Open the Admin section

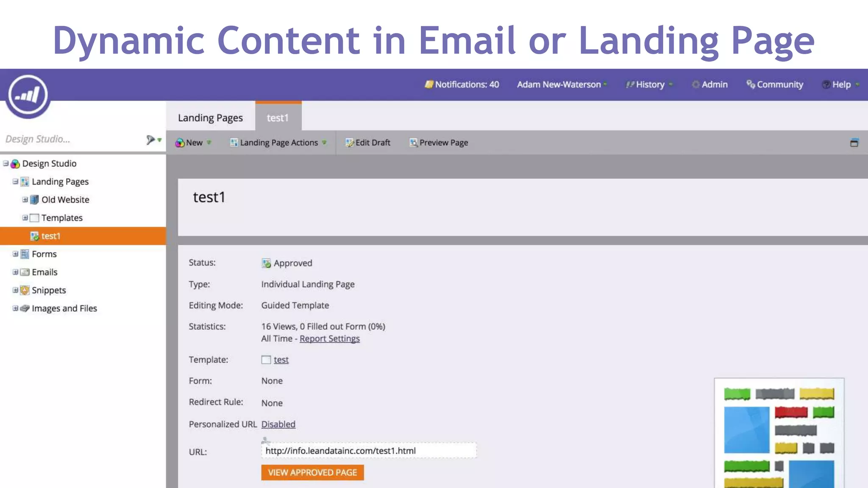pos(709,84)
